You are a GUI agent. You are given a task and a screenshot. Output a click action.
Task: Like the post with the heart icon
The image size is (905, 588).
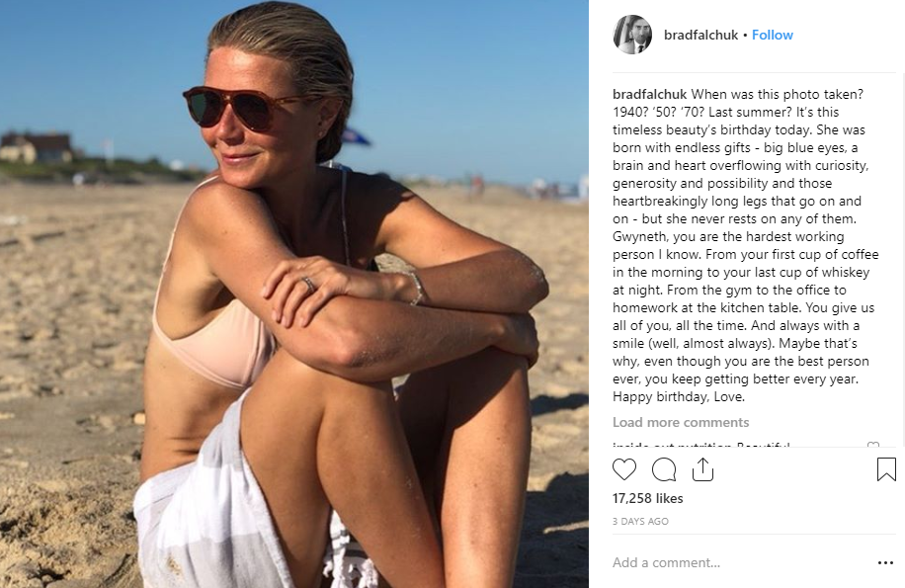pos(624,469)
